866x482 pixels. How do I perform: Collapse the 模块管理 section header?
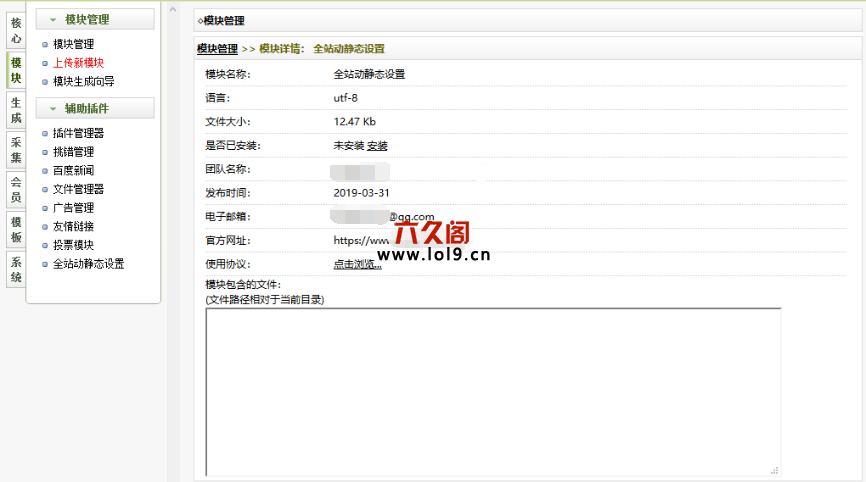pyautogui.click(x=94, y=19)
